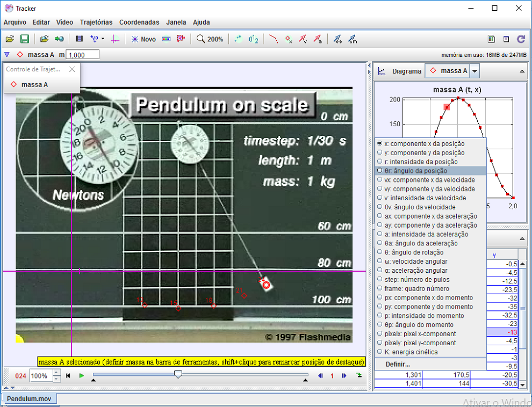Open the Vídeo menu
The image size is (532, 407).
click(x=64, y=23)
